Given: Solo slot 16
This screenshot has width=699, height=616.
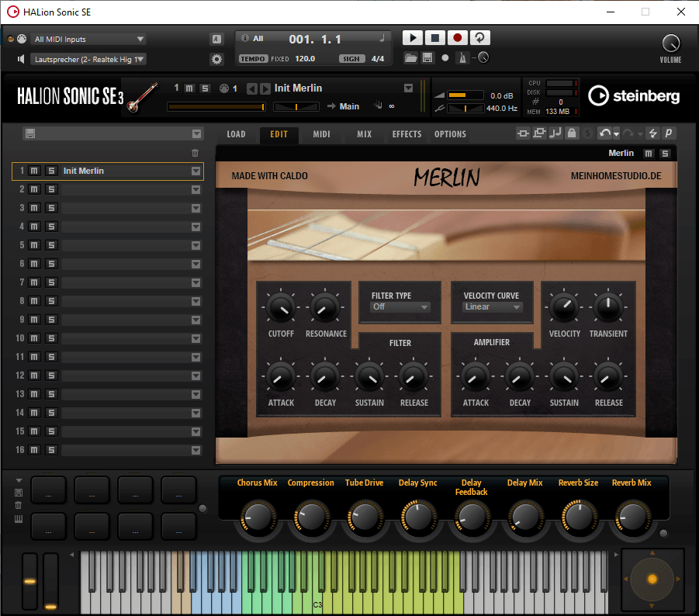Looking at the screenshot, I should point(51,450).
